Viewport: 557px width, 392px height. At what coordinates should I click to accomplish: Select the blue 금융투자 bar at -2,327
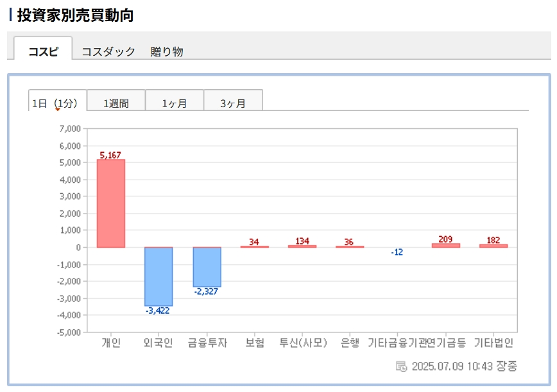tap(207, 267)
